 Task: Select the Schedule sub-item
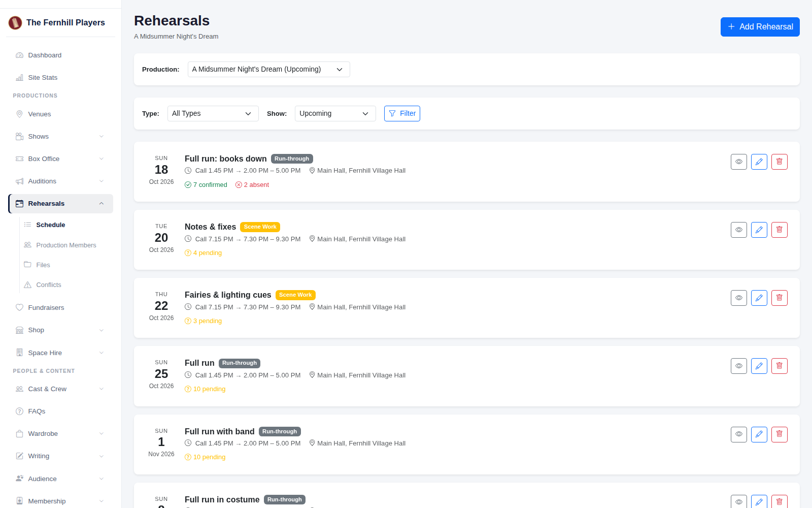click(x=66, y=225)
